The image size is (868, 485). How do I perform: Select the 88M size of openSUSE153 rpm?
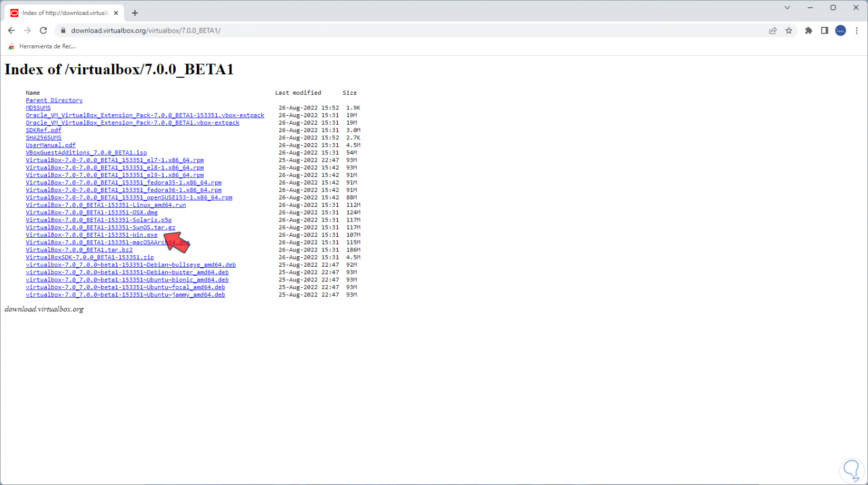pyautogui.click(x=351, y=198)
